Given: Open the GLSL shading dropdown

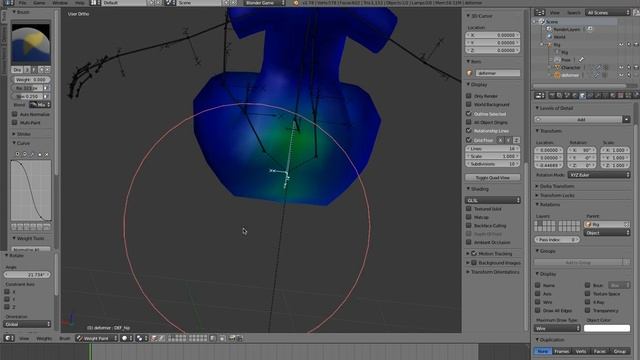Looking at the screenshot, I should tap(493, 200).
